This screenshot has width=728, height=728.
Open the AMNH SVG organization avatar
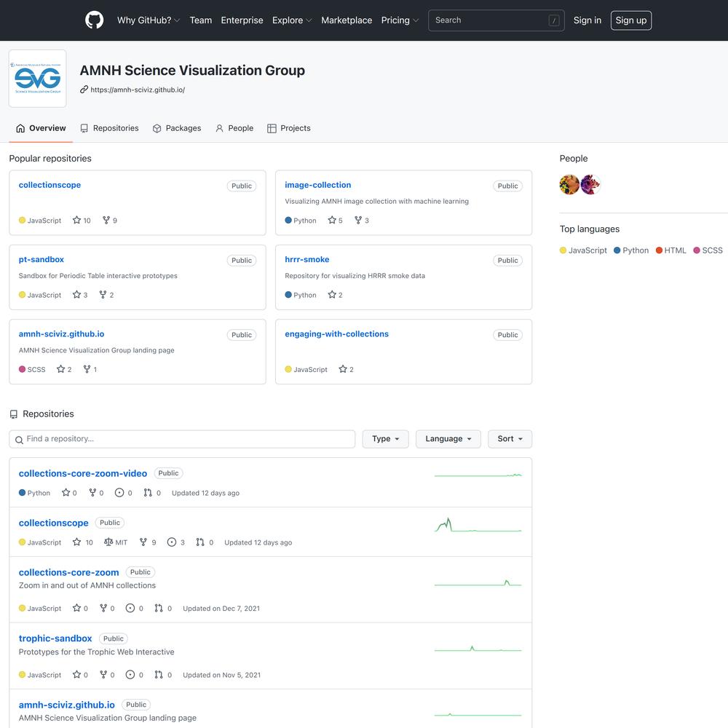click(38, 79)
